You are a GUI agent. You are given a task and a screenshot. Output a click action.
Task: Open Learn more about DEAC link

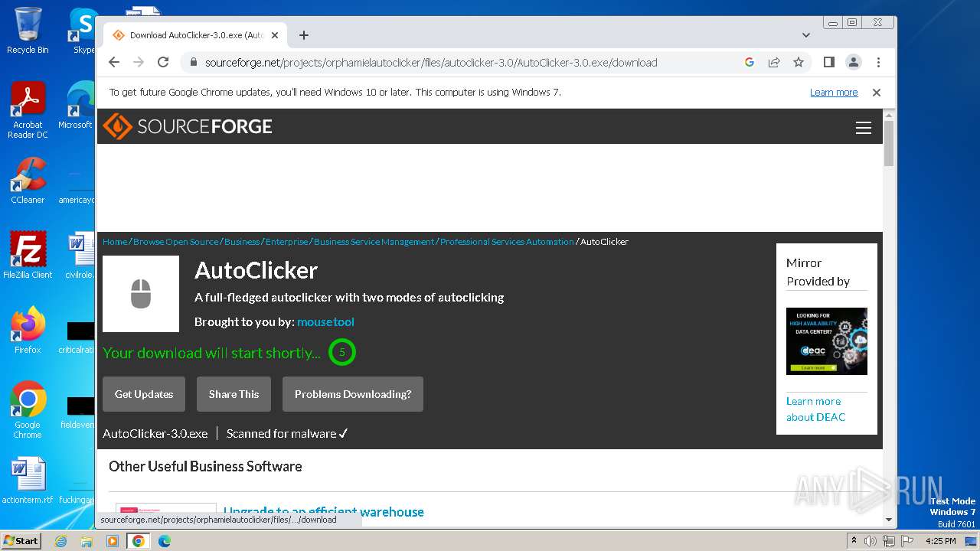(816, 409)
